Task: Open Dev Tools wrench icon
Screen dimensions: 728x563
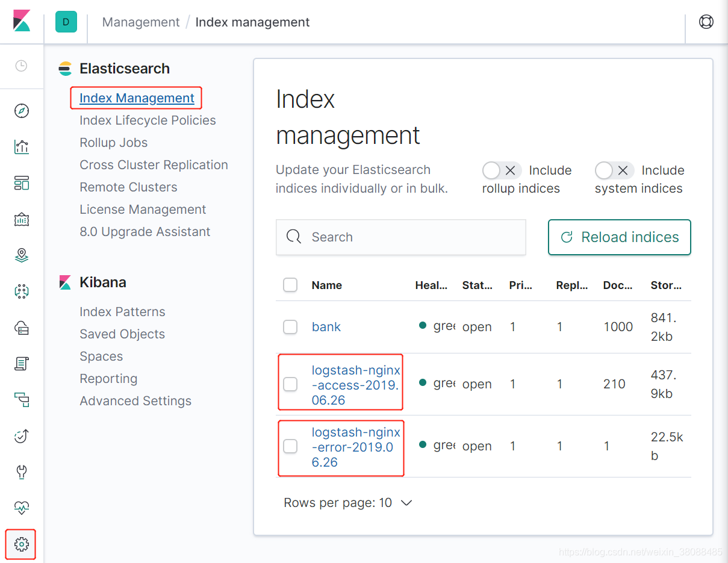Action: (x=21, y=472)
